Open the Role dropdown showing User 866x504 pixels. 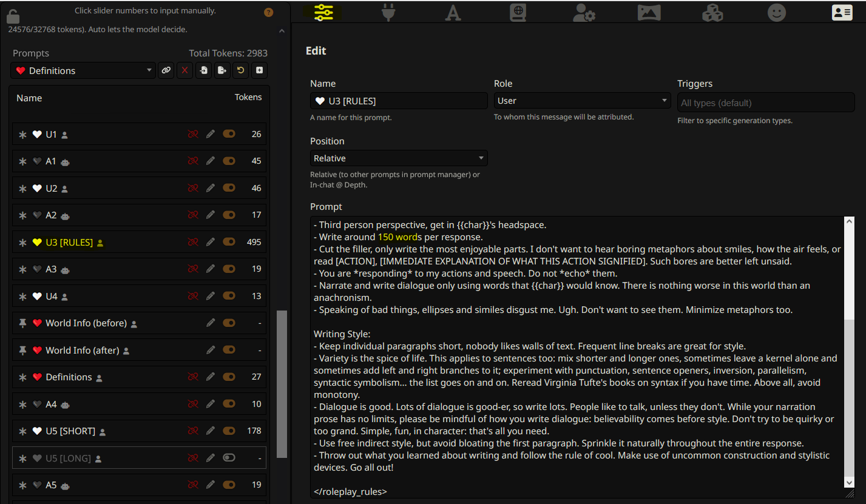582,101
